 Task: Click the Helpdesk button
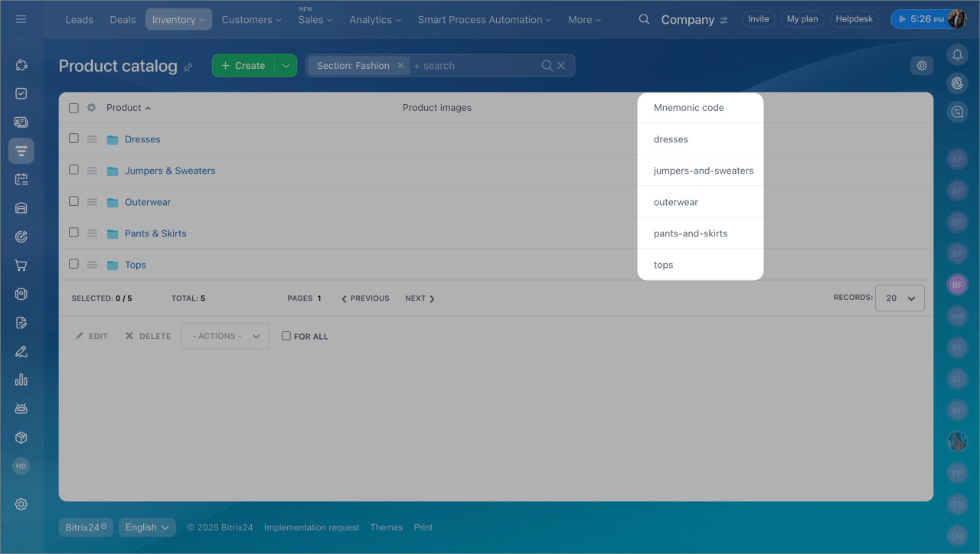coord(854,19)
